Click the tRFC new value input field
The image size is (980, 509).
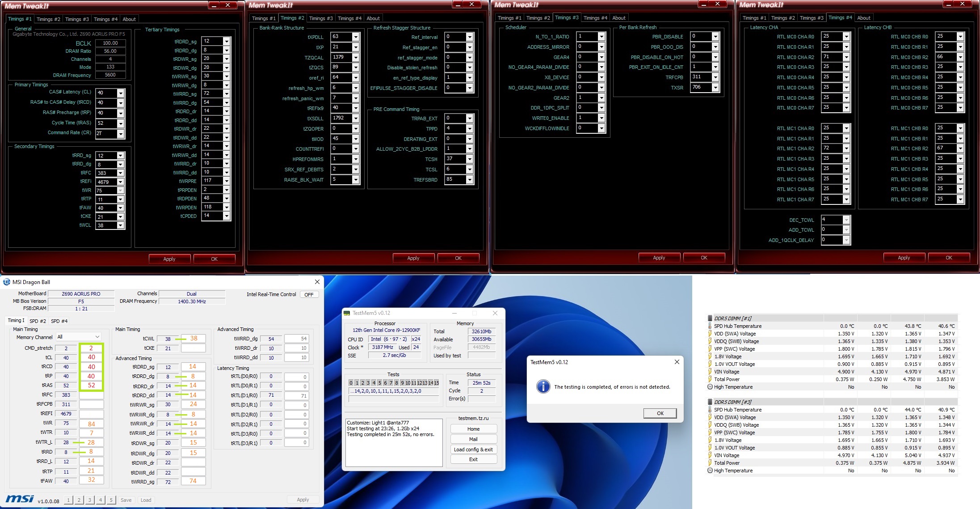point(92,395)
